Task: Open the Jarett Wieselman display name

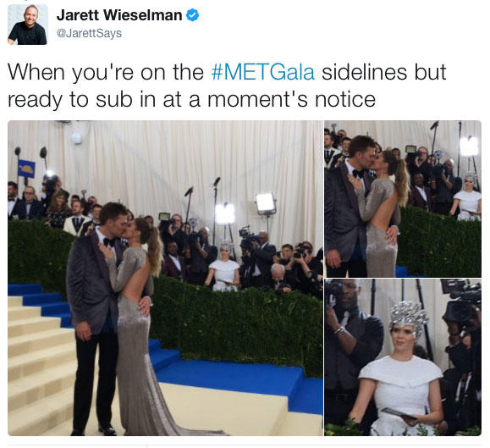Action: (119, 15)
